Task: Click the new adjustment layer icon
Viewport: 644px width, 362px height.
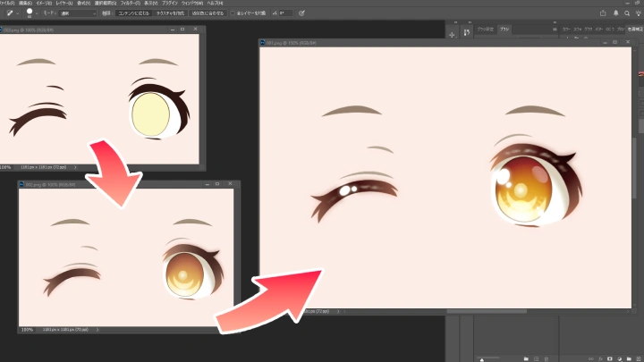Action: point(619,358)
